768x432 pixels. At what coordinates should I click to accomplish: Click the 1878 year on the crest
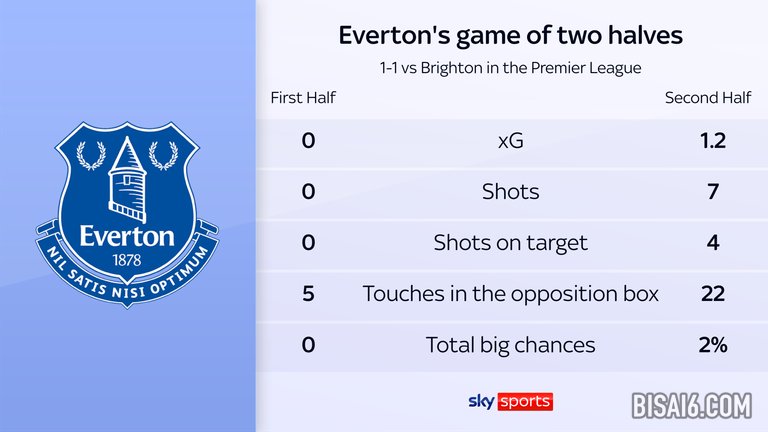(127, 259)
